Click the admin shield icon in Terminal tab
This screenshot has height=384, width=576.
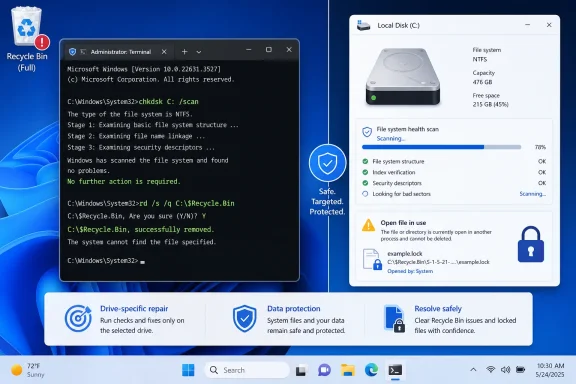pos(72,52)
